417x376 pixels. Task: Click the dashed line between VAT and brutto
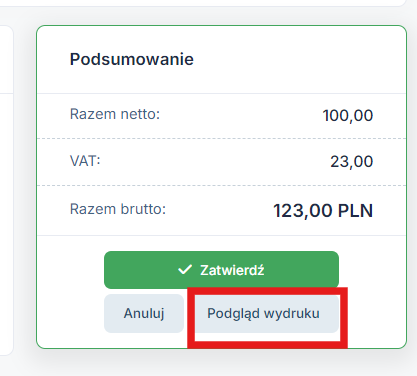(221, 185)
